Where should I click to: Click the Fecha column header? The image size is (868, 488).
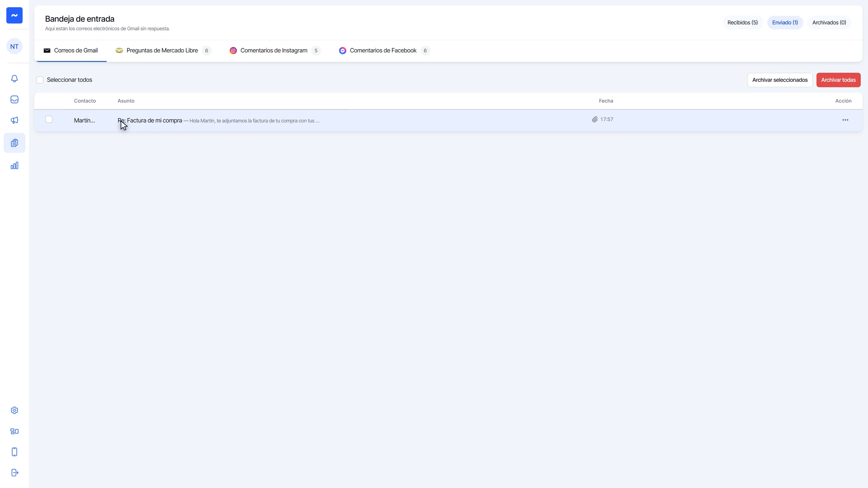click(606, 101)
